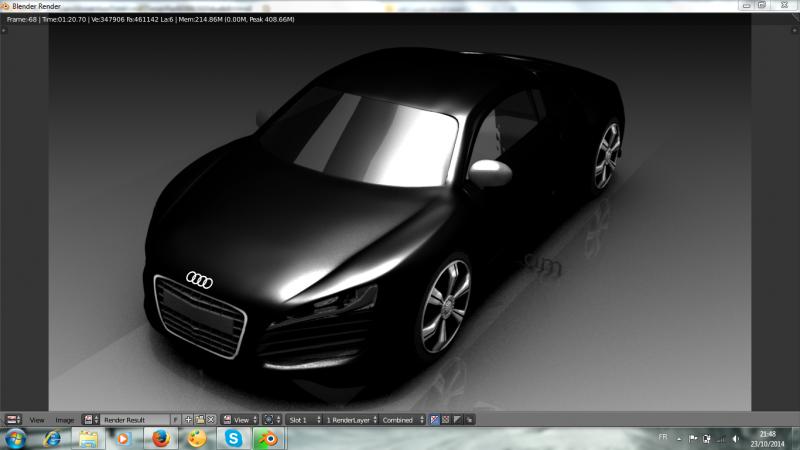Screen dimensions: 800x450
Task: Restore down the Blender Render window
Action: 762,5
